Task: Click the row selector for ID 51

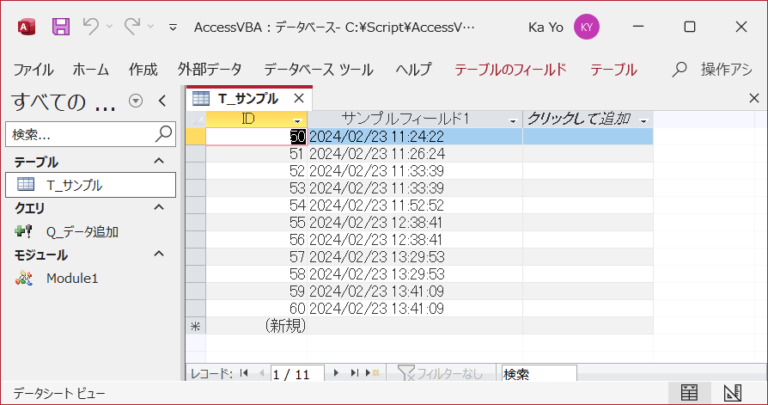Action: (196, 154)
